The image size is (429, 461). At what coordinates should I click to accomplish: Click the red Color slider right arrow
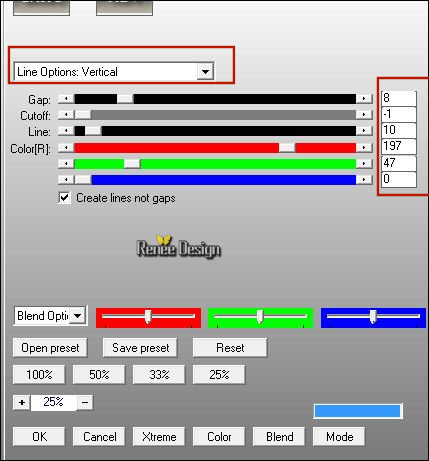(x=364, y=147)
